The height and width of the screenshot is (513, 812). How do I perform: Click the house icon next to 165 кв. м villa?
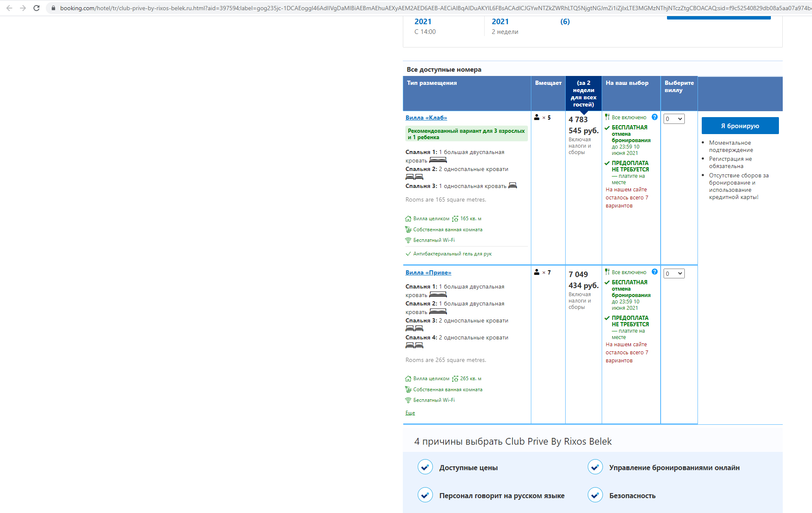[x=408, y=219]
